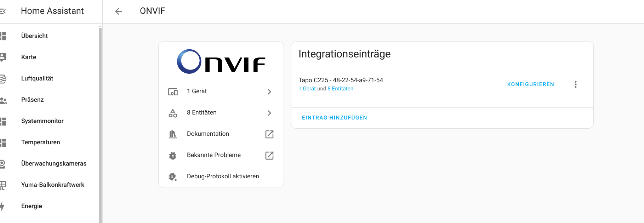The width and height of the screenshot is (644, 223).
Task: Expand the 1 Gerät chevron arrow
Action: tap(269, 92)
